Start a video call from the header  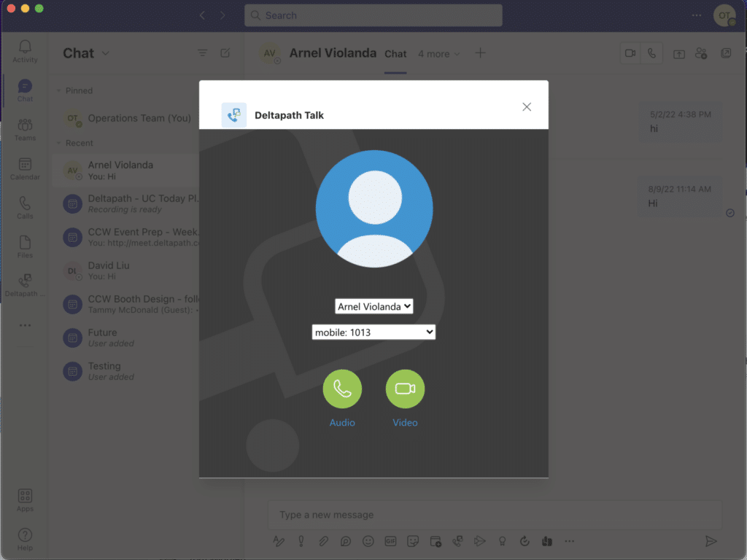point(630,52)
